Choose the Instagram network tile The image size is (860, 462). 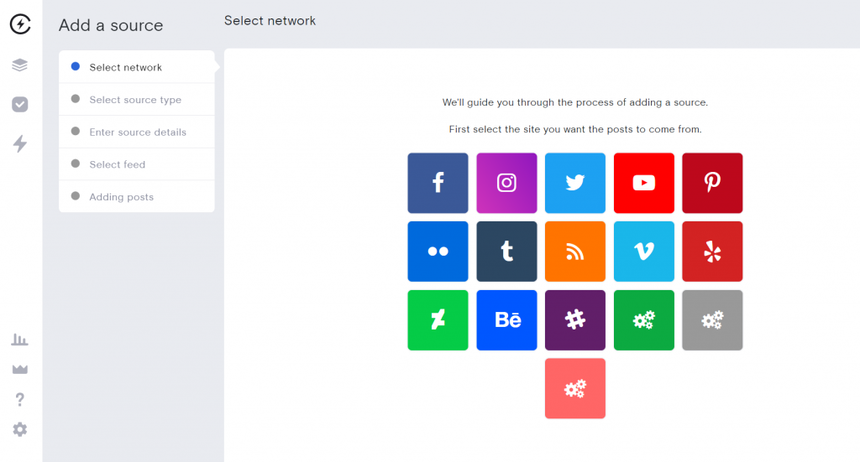tap(506, 183)
